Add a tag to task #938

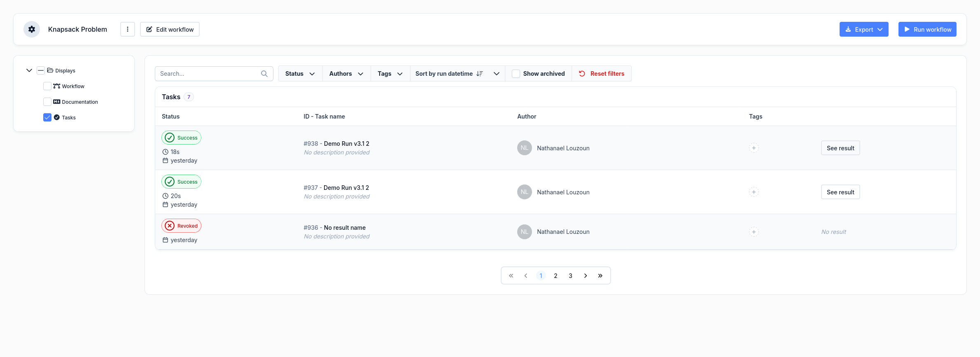[x=754, y=148]
